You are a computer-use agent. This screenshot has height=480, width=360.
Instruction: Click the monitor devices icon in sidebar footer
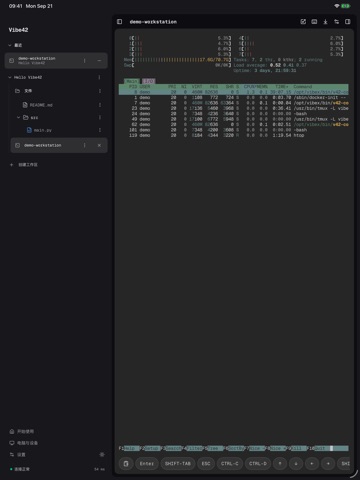[12, 443]
